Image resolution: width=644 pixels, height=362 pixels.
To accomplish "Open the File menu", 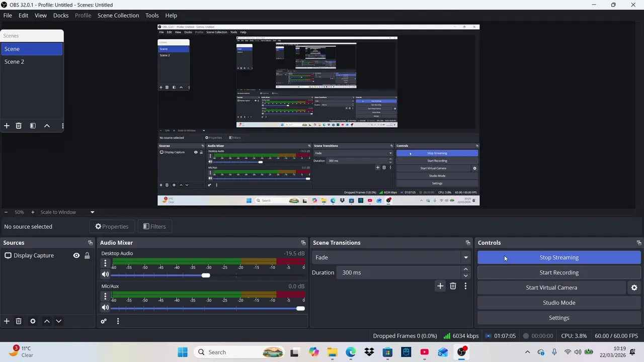I will (8, 16).
